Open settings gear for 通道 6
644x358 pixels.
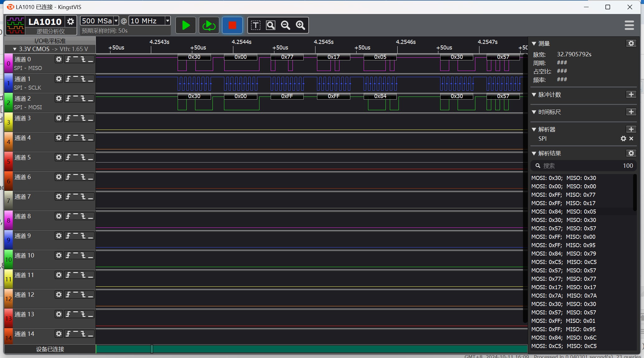(x=59, y=177)
